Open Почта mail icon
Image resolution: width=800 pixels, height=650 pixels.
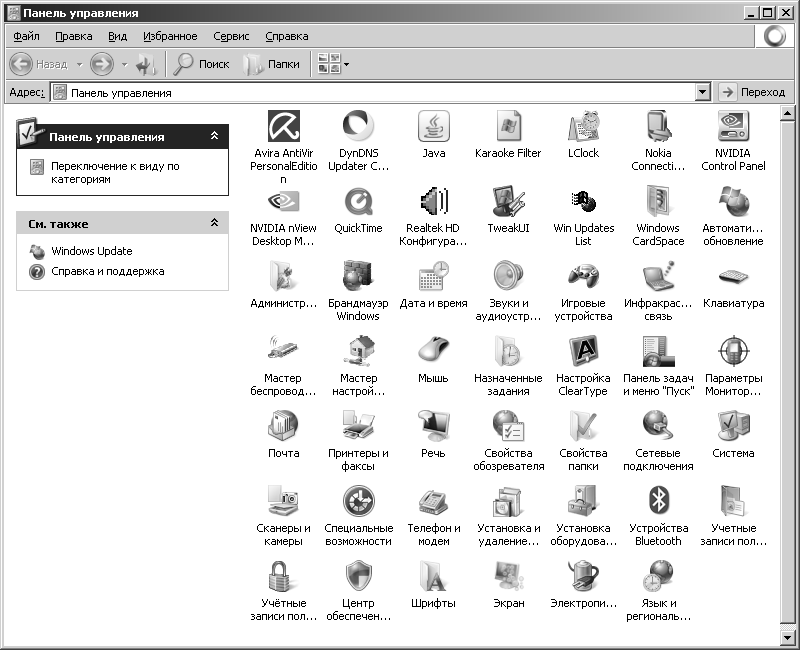click(284, 426)
